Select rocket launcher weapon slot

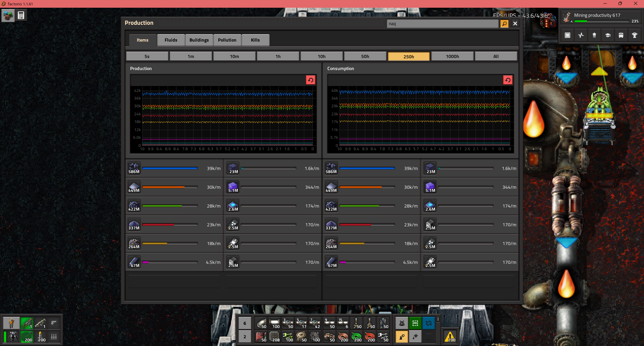[x=40, y=323]
